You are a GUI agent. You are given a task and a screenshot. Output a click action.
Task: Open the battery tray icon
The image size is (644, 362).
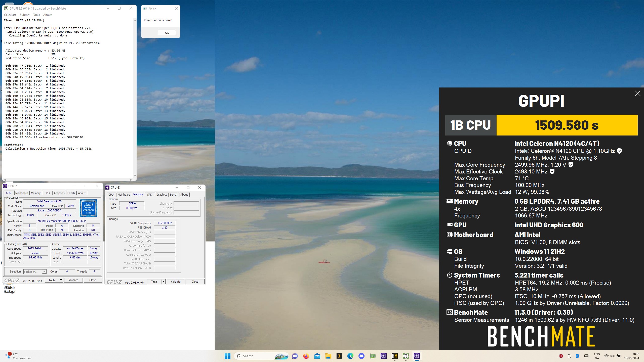click(619, 356)
